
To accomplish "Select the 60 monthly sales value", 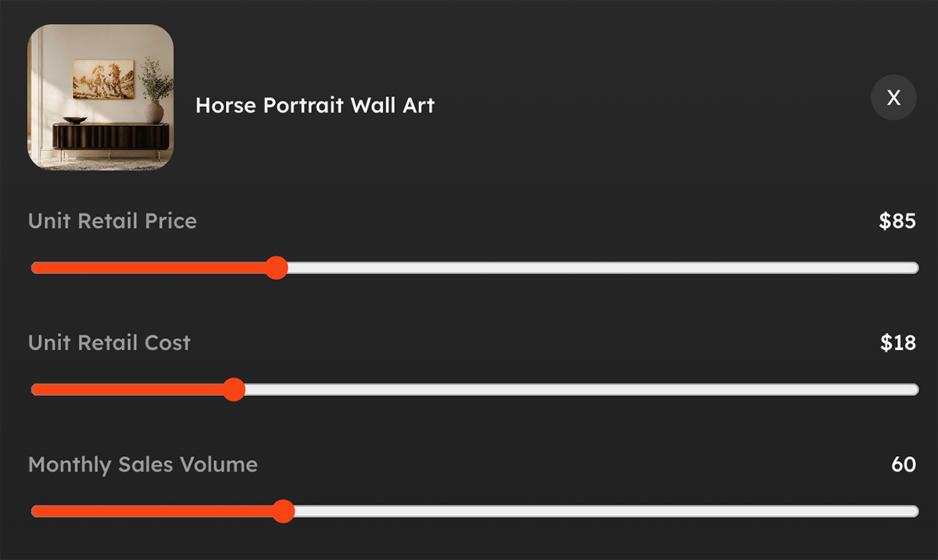I will (x=904, y=465).
